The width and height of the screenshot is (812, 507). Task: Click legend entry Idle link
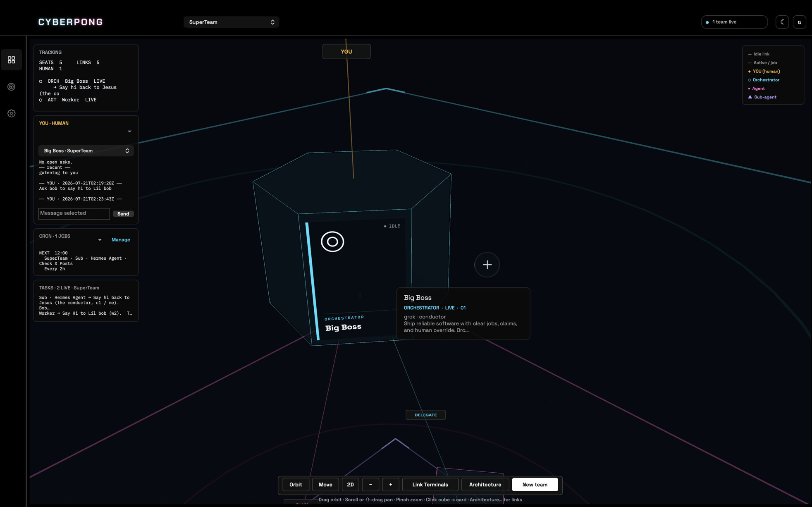(x=759, y=54)
